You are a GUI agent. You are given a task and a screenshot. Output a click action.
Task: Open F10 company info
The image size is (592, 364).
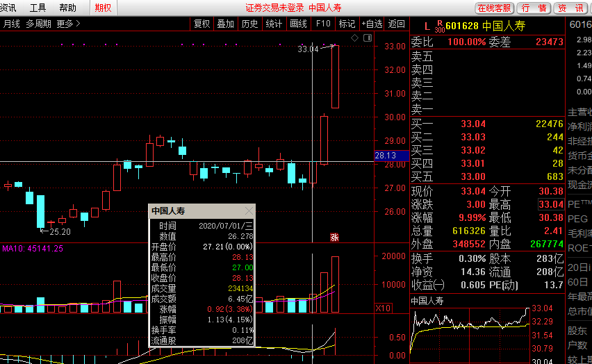(323, 24)
